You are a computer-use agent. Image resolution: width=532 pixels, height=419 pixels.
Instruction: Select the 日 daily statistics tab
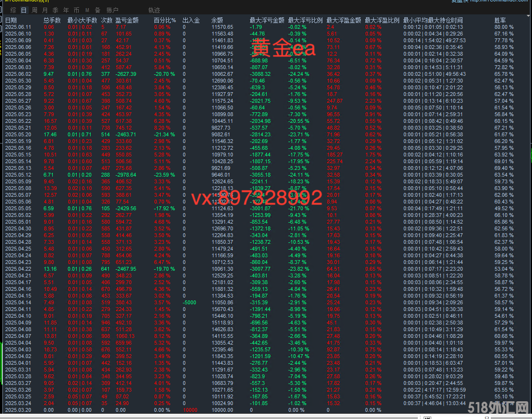tap(24, 10)
